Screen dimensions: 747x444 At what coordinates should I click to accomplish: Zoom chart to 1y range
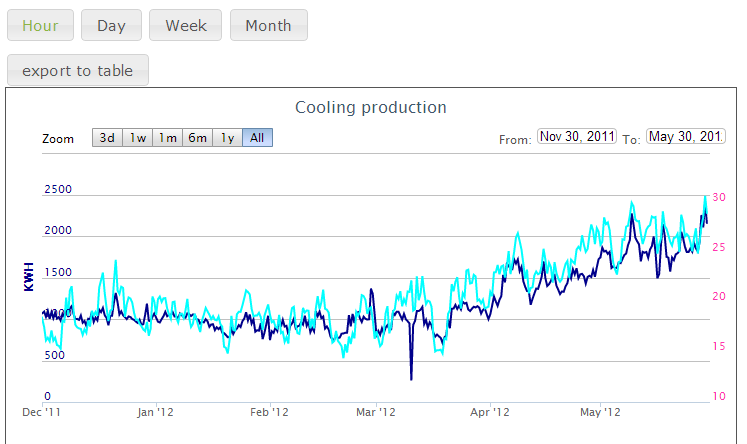click(228, 138)
